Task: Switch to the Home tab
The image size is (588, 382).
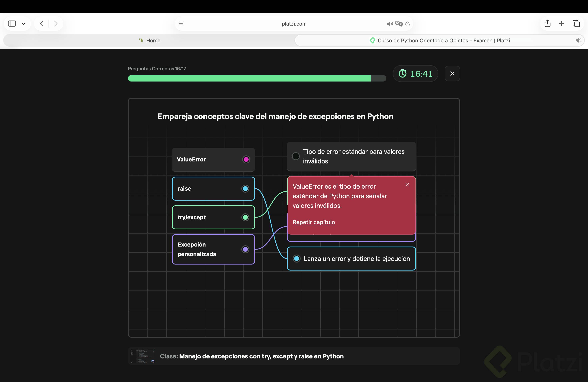Action: pyautogui.click(x=149, y=41)
